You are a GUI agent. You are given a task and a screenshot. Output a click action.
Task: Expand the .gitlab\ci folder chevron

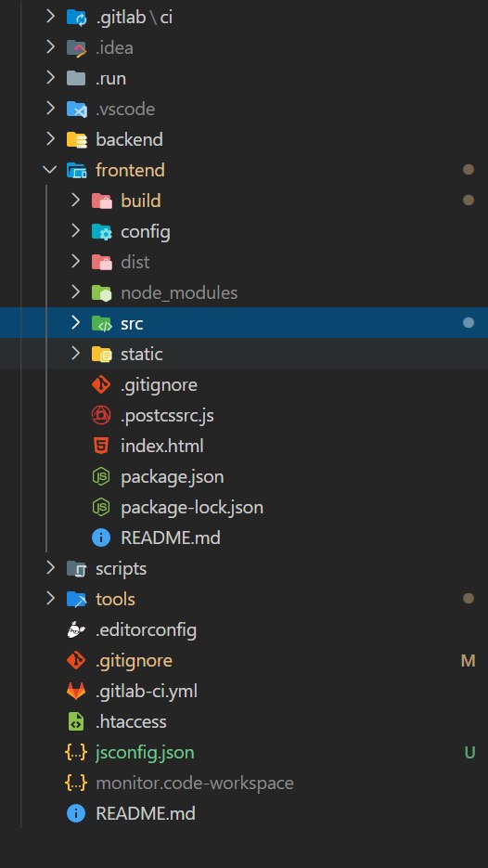click(50, 16)
